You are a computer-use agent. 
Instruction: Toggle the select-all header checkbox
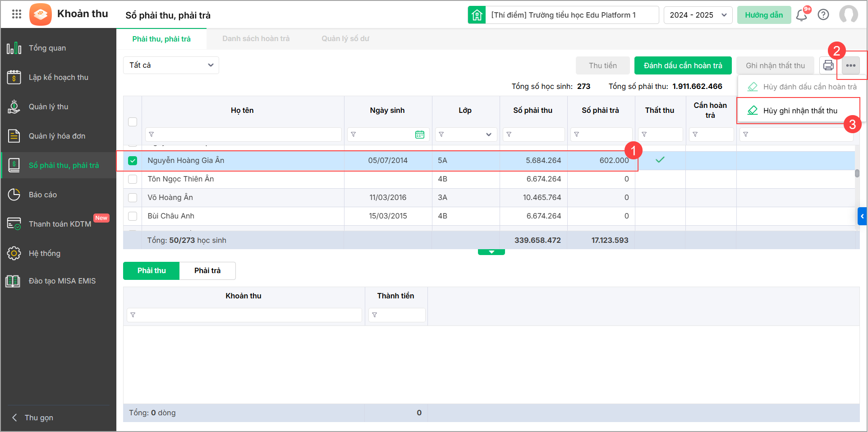click(133, 122)
